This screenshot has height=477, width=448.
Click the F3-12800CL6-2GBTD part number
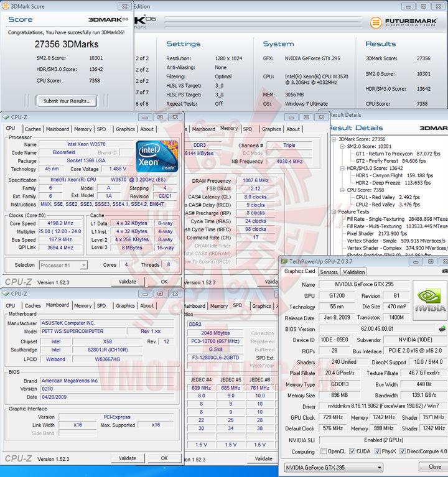pyautogui.click(x=215, y=358)
